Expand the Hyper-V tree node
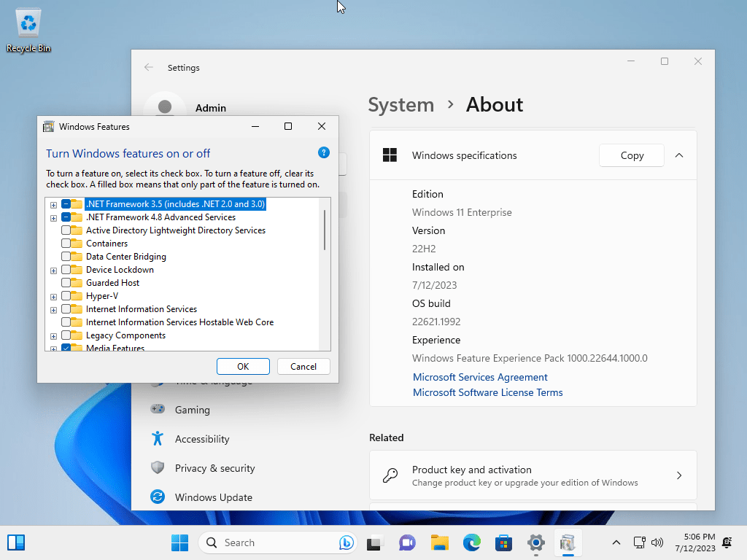 coord(53,297)
